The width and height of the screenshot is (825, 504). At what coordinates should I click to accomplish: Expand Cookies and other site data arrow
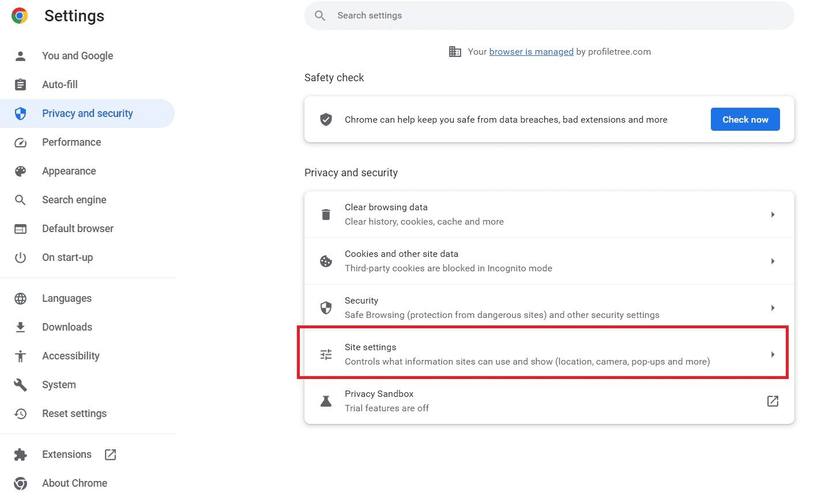(x=773, y=261)
